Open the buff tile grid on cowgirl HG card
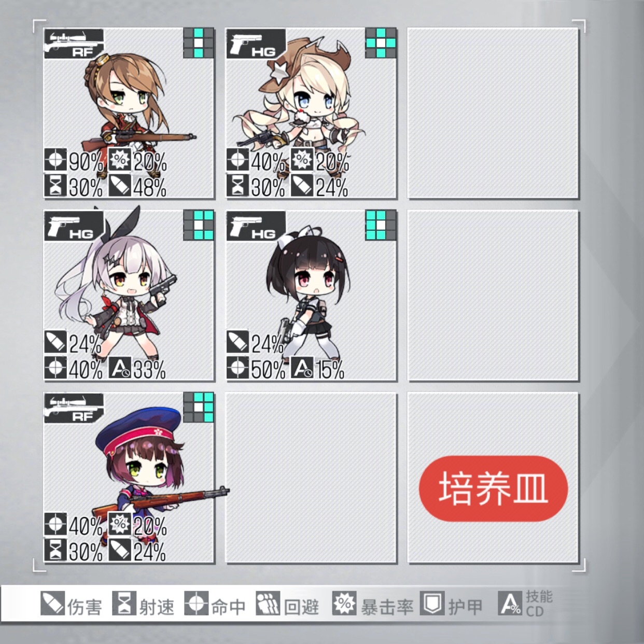 (x=381, y=44)
